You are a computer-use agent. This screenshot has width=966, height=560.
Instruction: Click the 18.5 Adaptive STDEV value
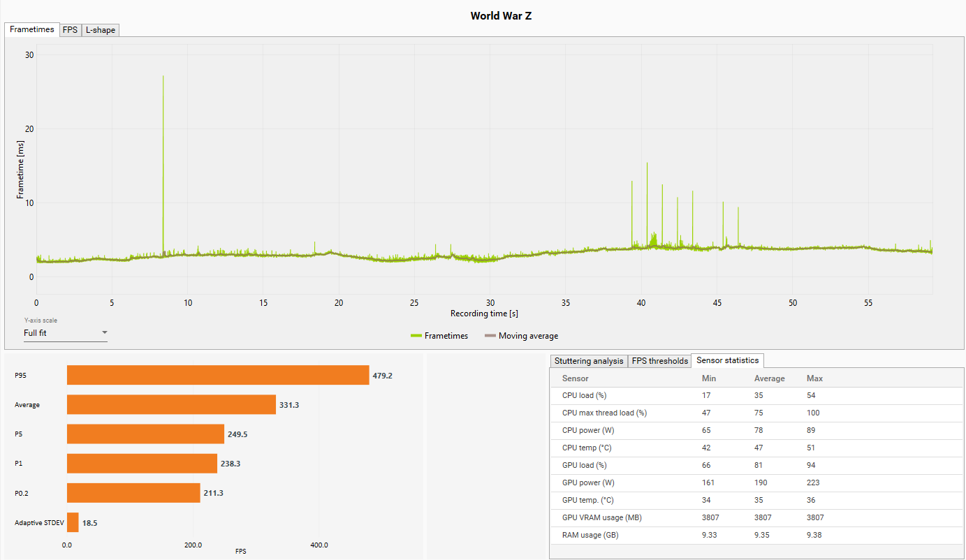(90, 522)
